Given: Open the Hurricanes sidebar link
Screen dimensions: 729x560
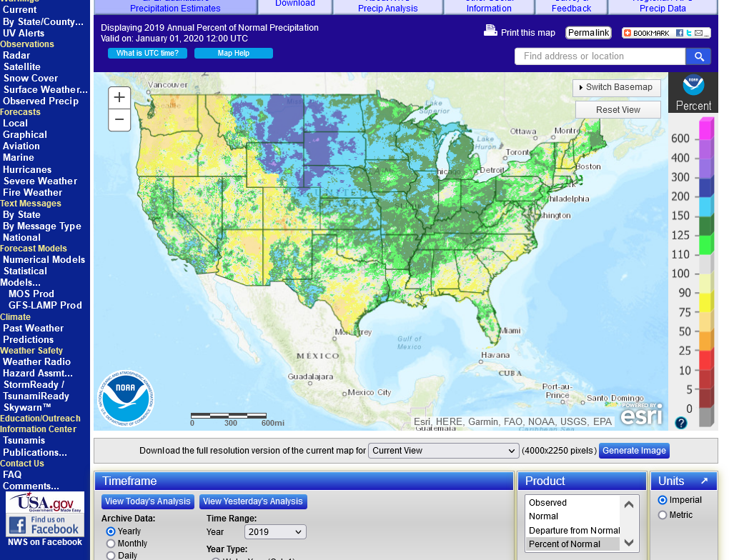Looking at the screenshot, I should pos(27,169).
